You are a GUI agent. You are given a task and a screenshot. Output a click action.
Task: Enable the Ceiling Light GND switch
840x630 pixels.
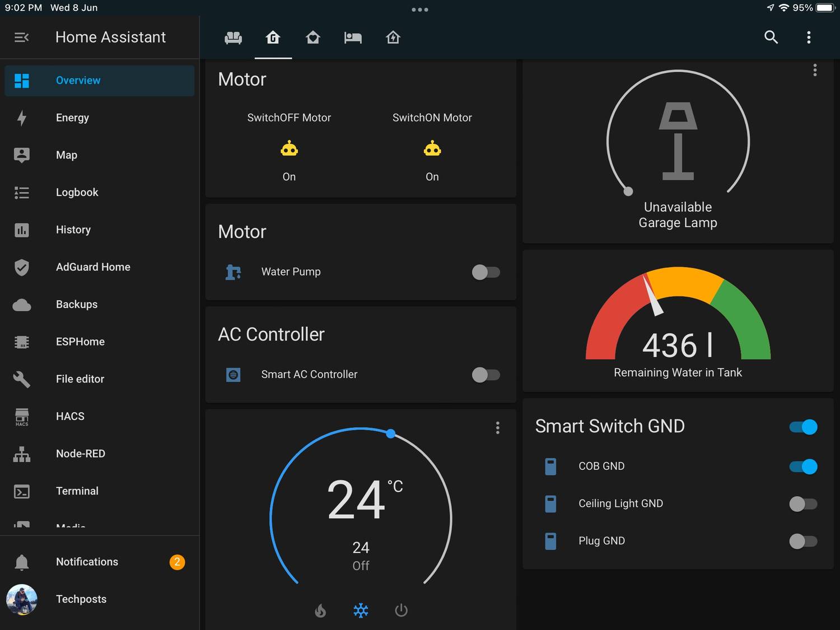click(803, 504)
